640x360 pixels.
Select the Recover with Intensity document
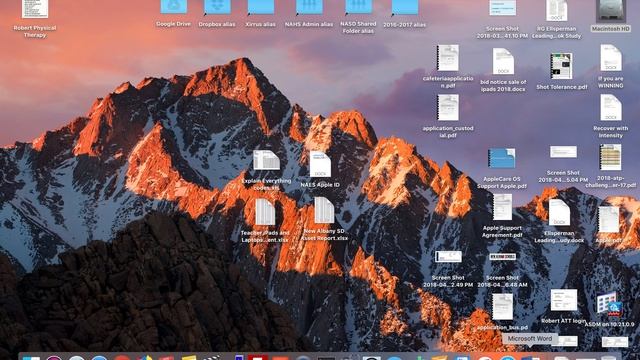click(x=611, y=107)
